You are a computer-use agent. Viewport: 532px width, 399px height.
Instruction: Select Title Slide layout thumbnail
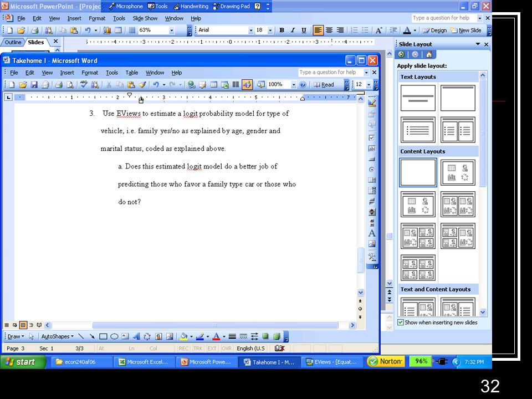418,98
